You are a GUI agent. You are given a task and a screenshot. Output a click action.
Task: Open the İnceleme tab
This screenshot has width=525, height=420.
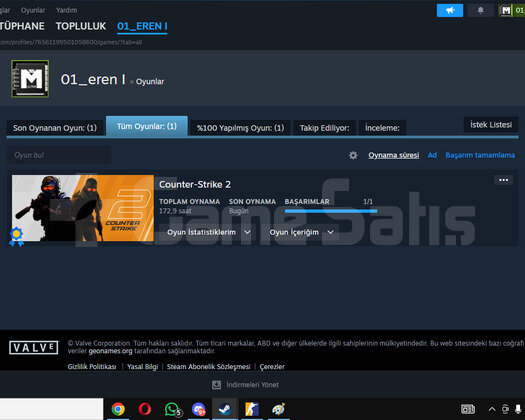(x=382, y=128)
